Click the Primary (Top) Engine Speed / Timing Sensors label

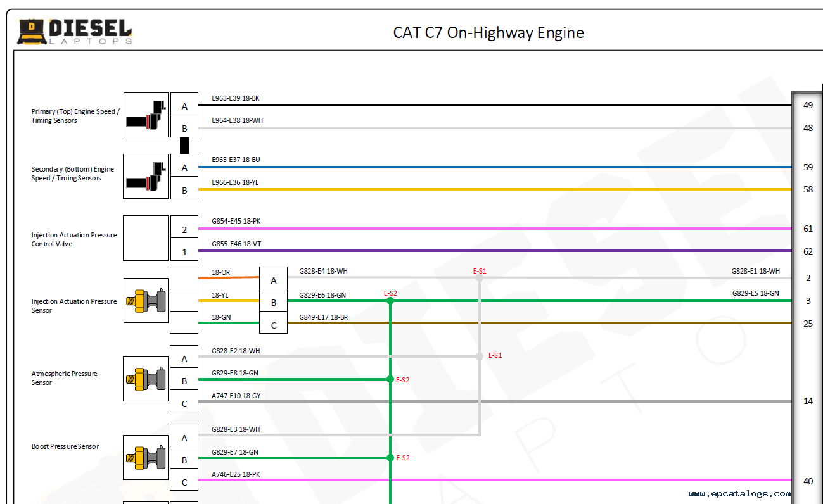point(75,116)
